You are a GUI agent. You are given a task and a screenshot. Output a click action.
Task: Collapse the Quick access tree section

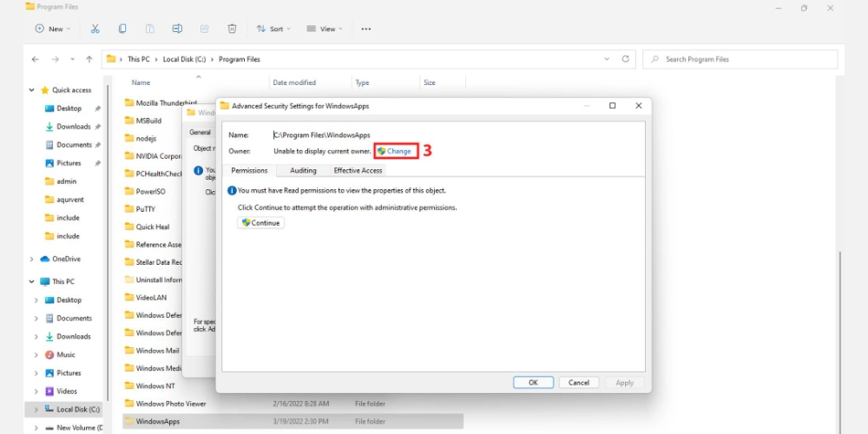32,90
